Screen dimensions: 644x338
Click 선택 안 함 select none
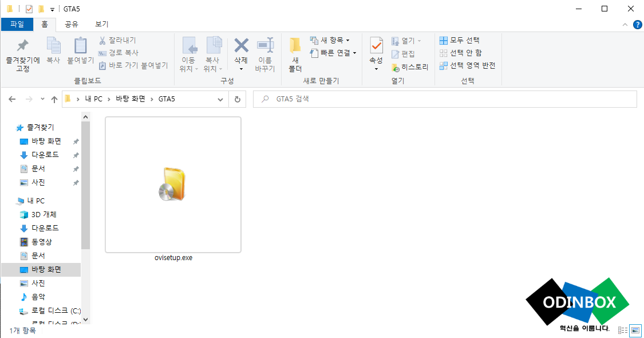[x=460, y=53]
